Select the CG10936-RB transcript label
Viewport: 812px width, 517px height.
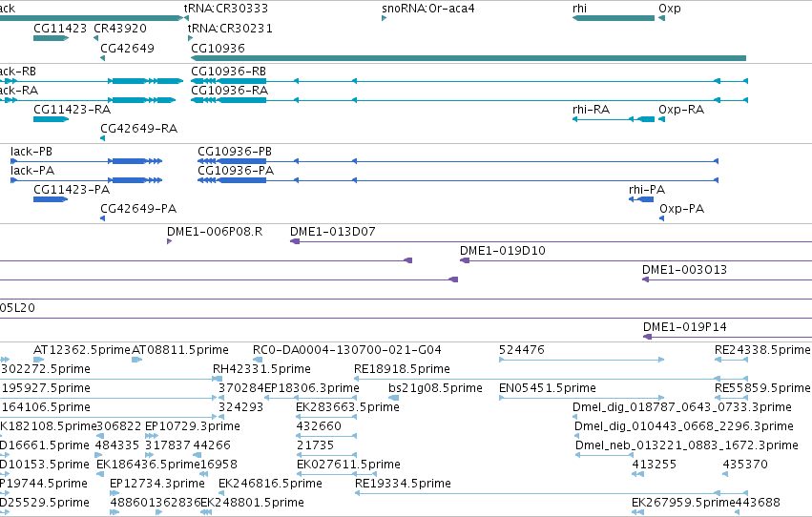point(228,71)
